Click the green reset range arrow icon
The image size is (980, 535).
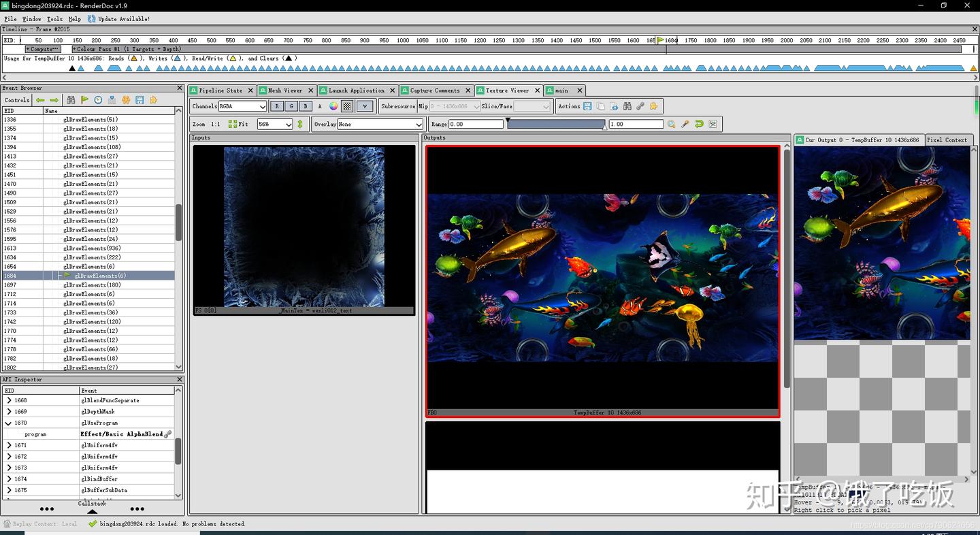pyautogui.click(x=699, y=124)
